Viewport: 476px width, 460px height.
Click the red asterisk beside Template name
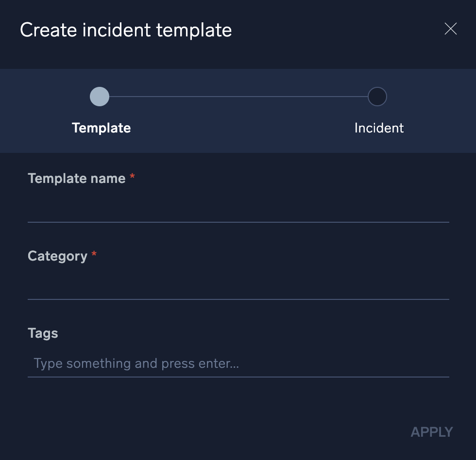pyautogui.click(x=132, y=178)
